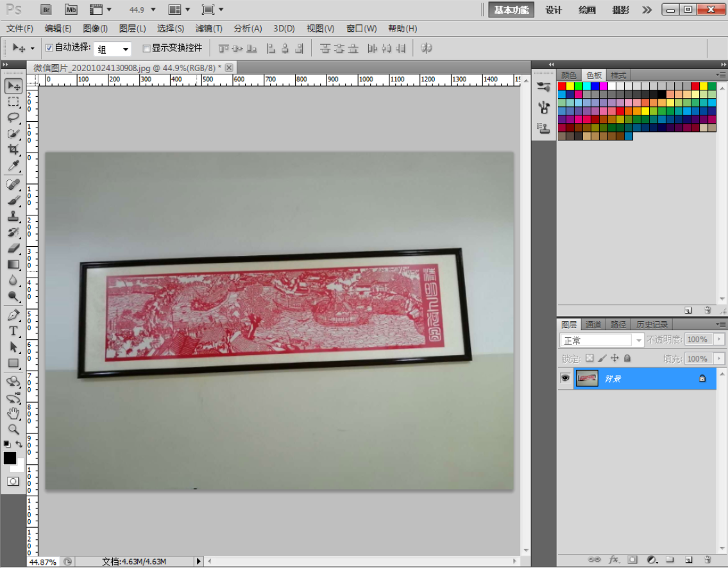Switch to the 绘画 workspace
The width and height of the screenshot is (728, 568).
[x=587, y=10]
